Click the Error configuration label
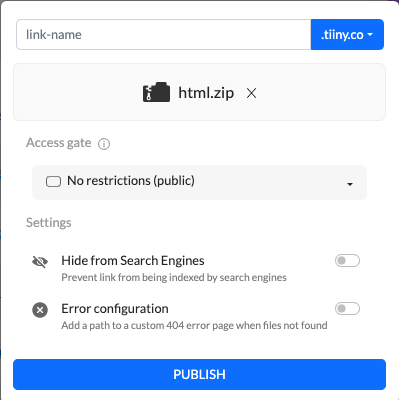Screen dimensions: 399x400 [115, 309]
